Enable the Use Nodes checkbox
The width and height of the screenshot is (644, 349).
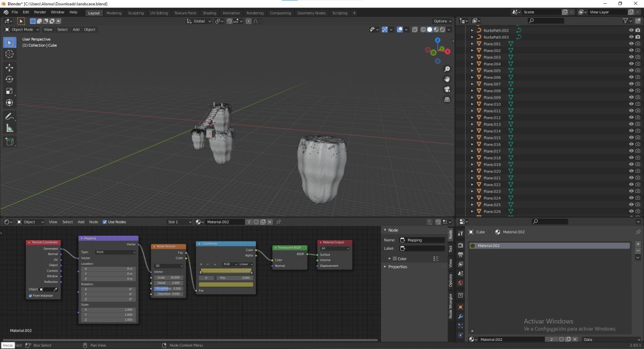click(x=105, y=222)
